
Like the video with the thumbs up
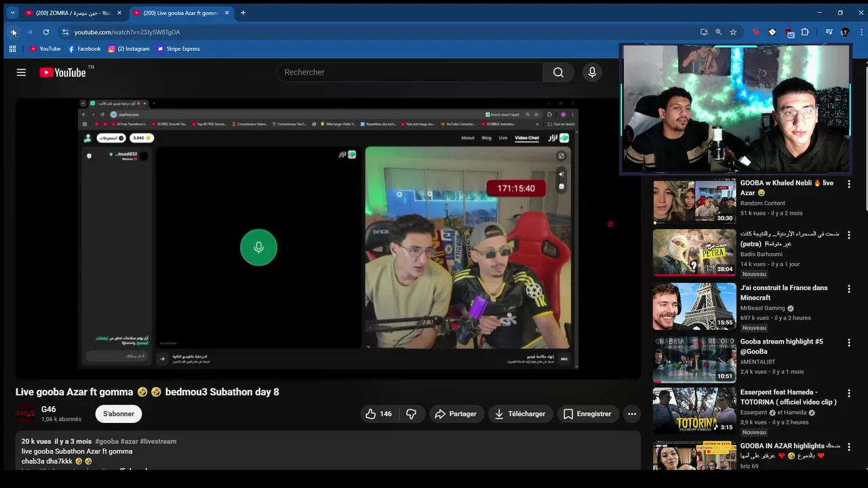378,414
